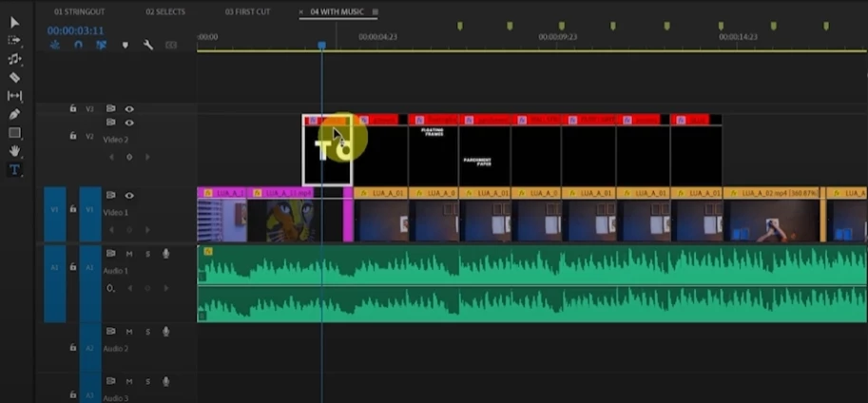The height and width of the screenshot is (403, 868).
Task: Enable voice-over record on Audio 2
Action: [165, 332]
